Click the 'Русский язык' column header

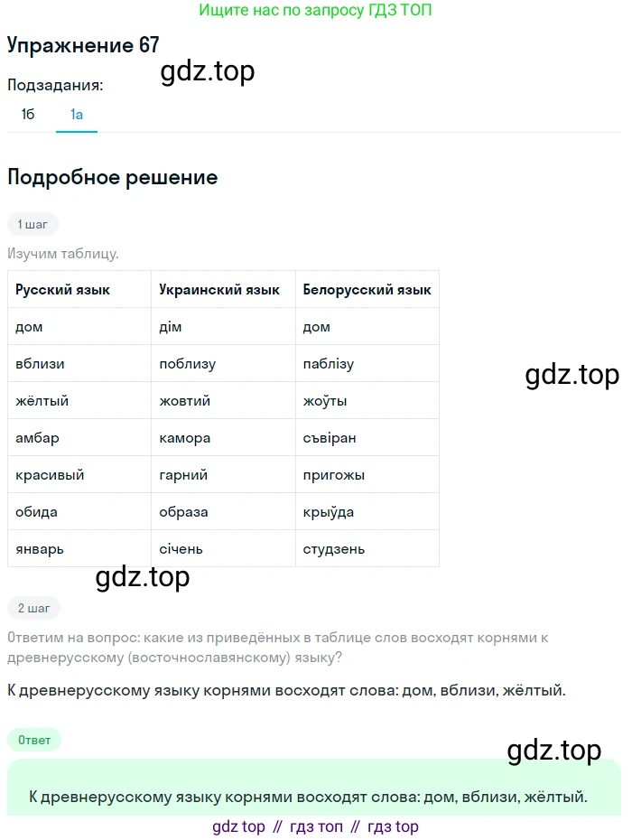63,290
